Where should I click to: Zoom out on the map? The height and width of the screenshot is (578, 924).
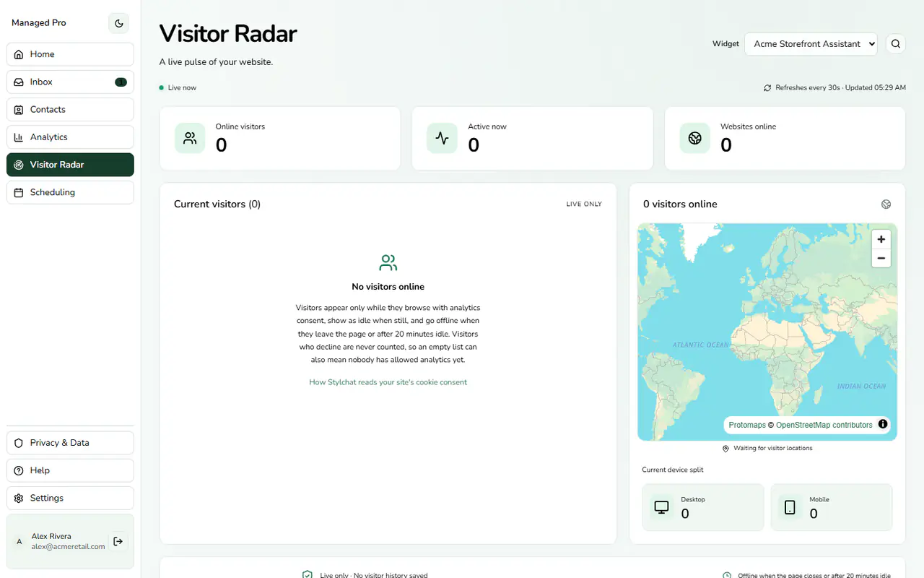(881, 258)
